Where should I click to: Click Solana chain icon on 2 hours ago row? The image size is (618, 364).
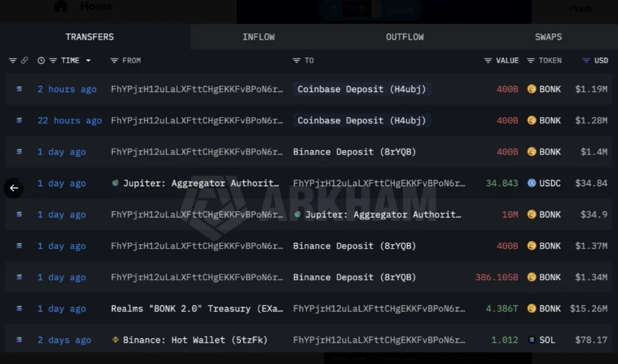click(19, 89)
